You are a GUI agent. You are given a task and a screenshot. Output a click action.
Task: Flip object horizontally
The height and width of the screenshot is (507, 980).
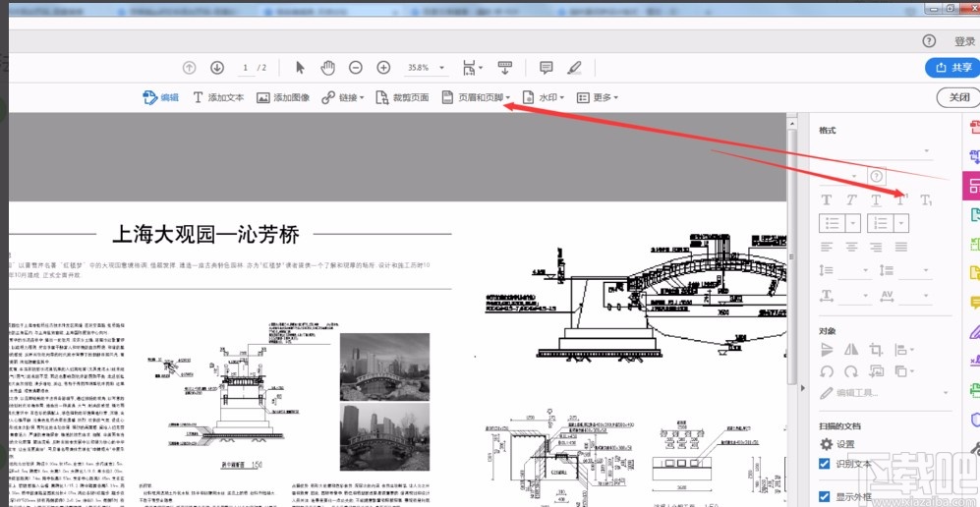tap(851, 350)
